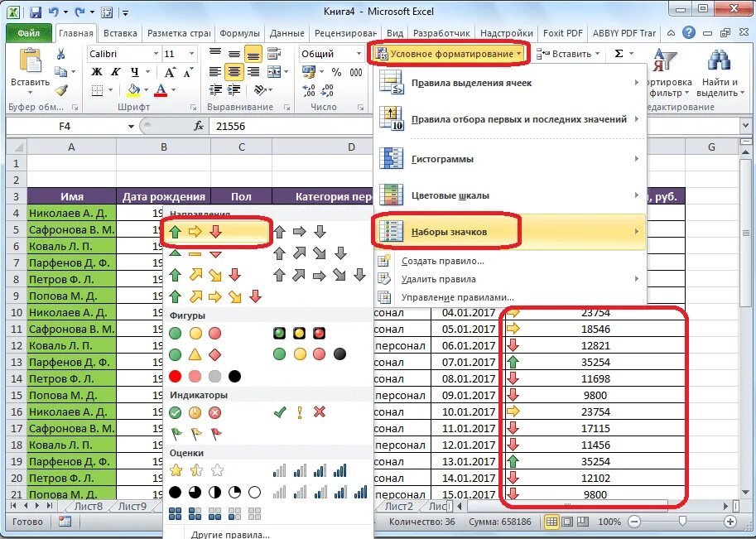Click the increase font size icon

[169, 72]
